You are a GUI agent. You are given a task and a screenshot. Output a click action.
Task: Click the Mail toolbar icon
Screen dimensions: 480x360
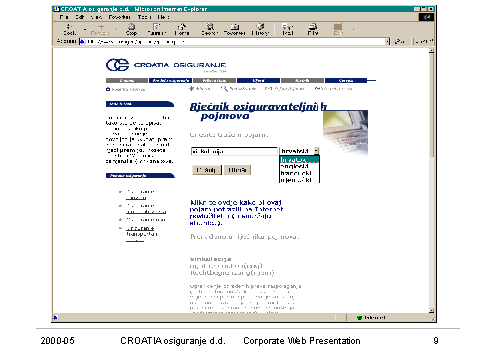[x=287, y=29]
